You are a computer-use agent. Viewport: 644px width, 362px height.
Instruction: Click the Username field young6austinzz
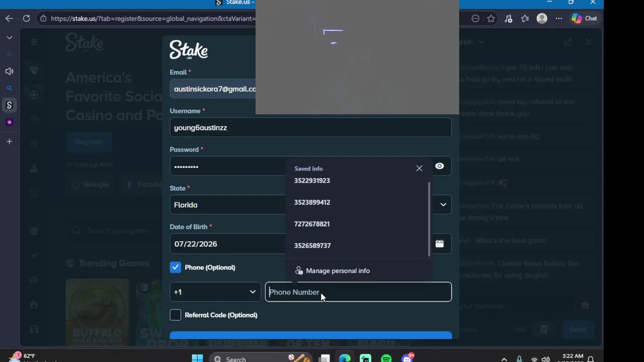pos(310,128)
